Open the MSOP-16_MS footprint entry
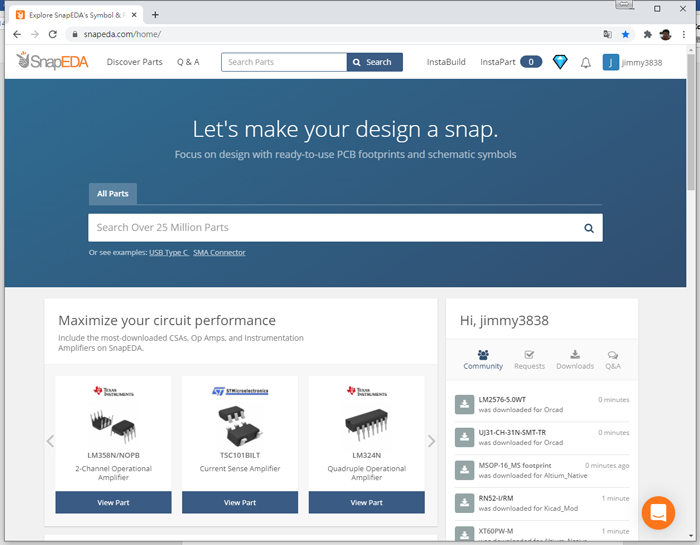700x545 pixels. coord(542,470)
